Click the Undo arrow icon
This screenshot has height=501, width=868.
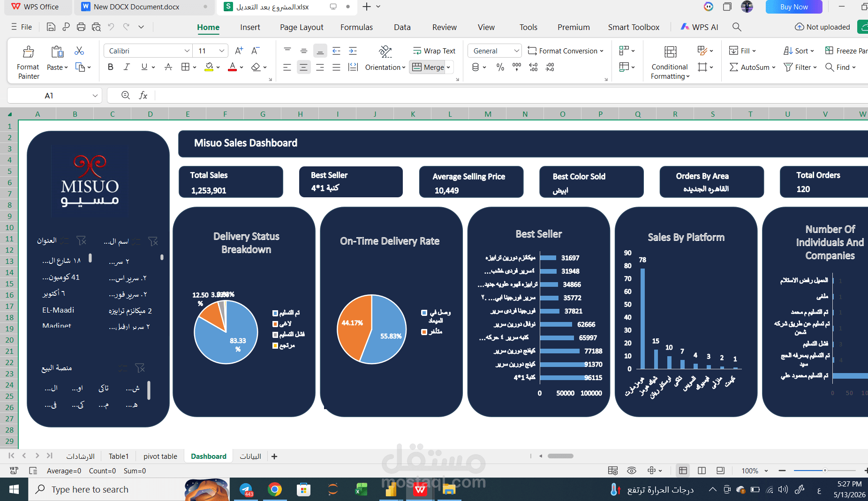point(111,27)
